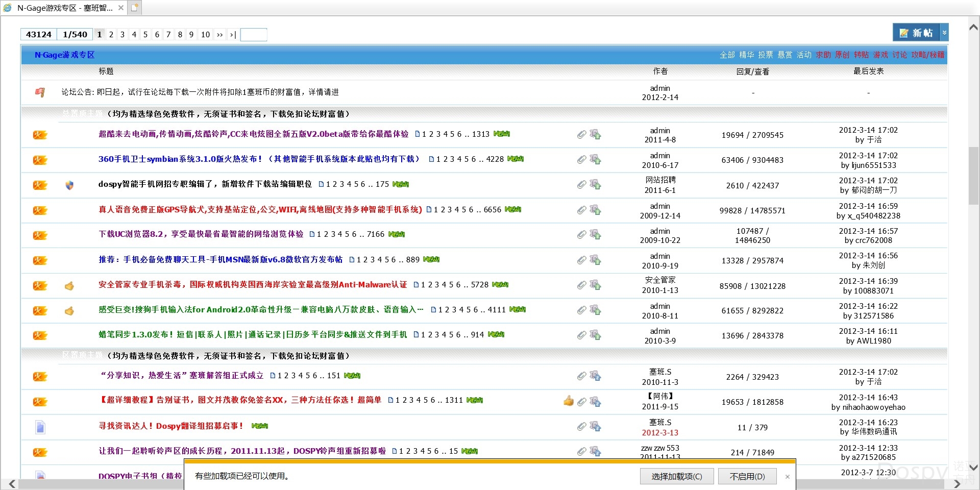
Task: Jump to last page with '›|' link
Action: pyautogui.click(x=233, y=34)
